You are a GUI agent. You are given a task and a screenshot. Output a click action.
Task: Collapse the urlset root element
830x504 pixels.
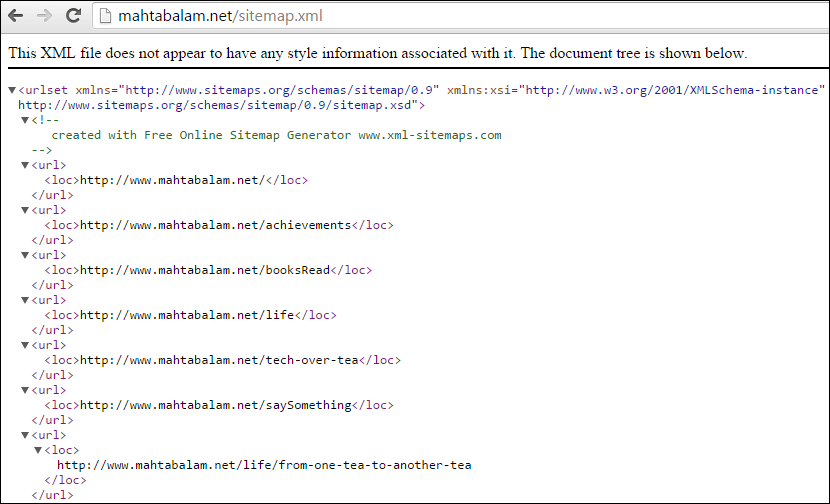[12, 91]
